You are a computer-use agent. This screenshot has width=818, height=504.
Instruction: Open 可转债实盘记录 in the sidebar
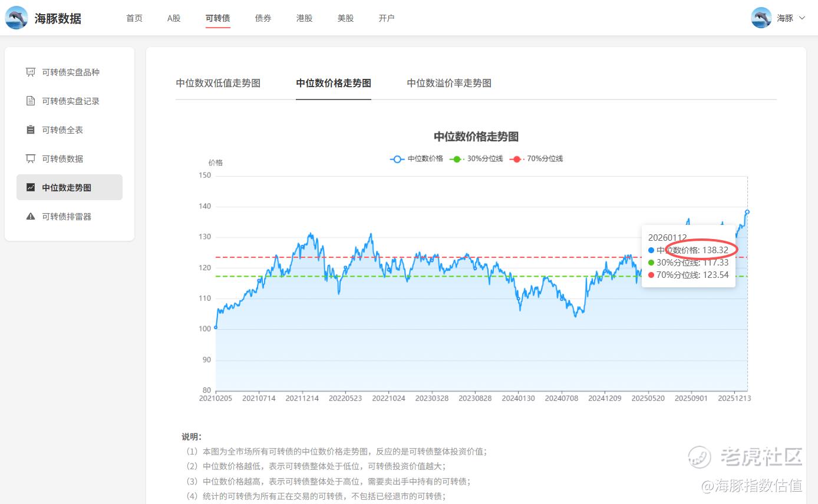pos(70,101)
